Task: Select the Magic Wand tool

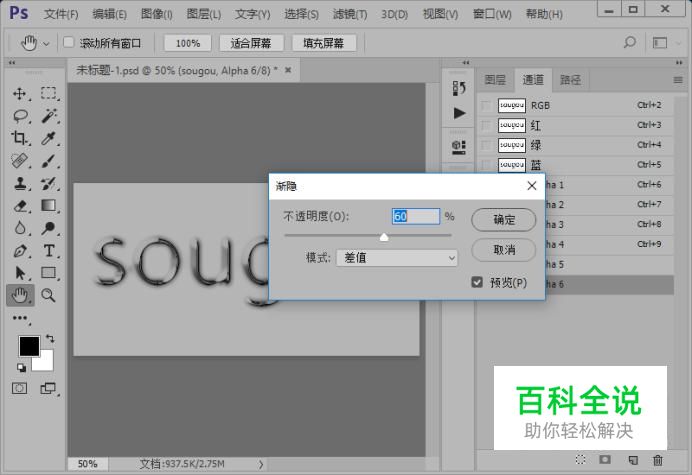Action: click(x=49, y=116)
